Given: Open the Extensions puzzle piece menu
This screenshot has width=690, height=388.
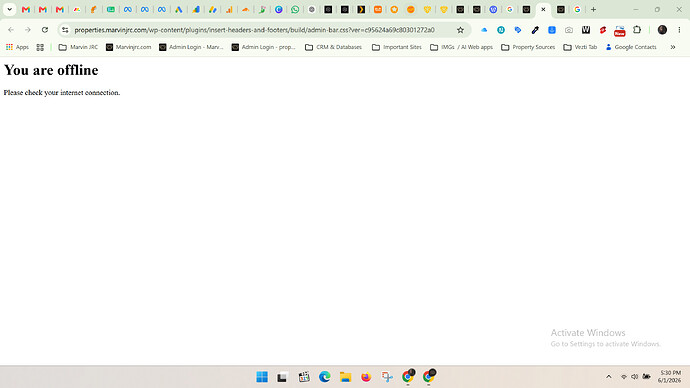Looking at the screenshot, I should (637, 30).
